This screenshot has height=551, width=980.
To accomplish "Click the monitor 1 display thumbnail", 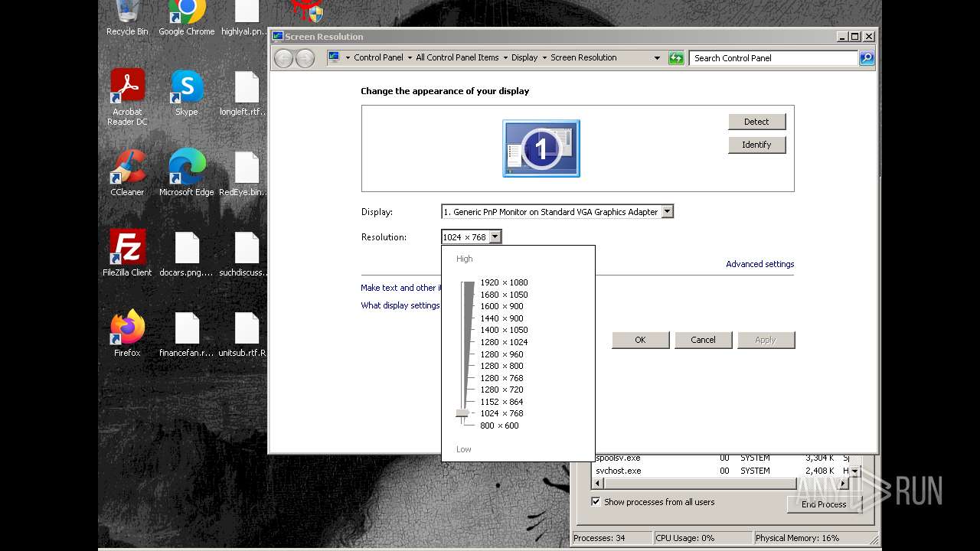I will 541,148.
